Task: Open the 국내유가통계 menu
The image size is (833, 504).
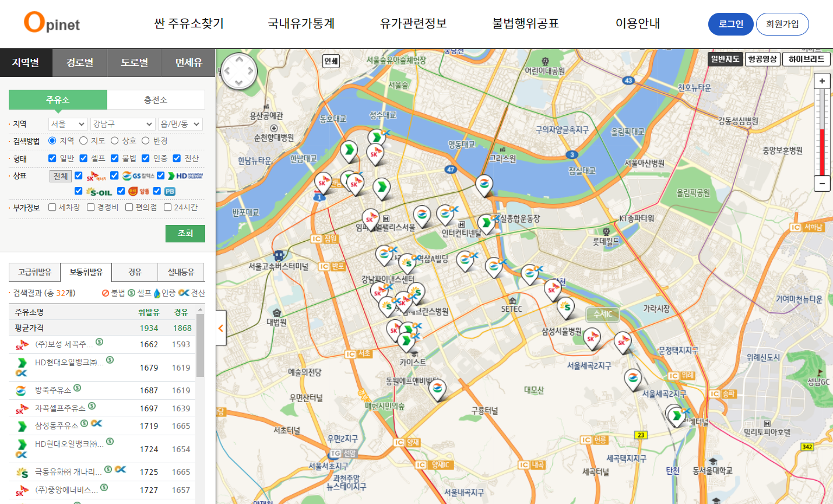Action: [x=301, y=23]
